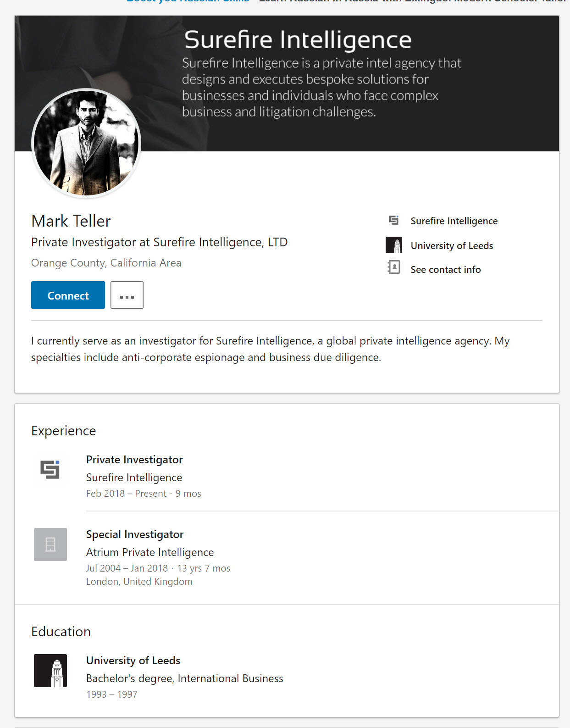The width and height of the screenshot is (570, 728).
Task: Click Surefire logo in Experience section
Action: tap(50, 470)
